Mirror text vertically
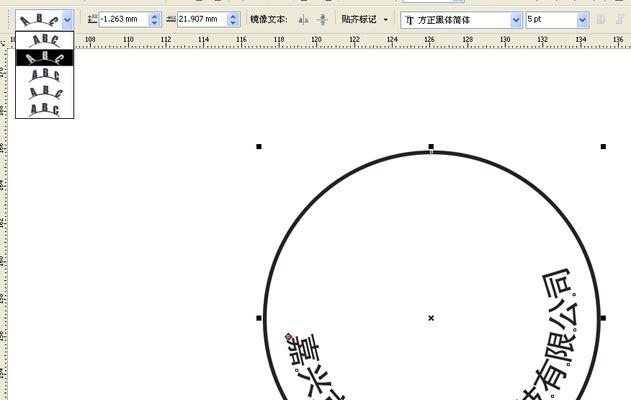The height and width of the screenshot is (400, 631). [x=322, y=19]
